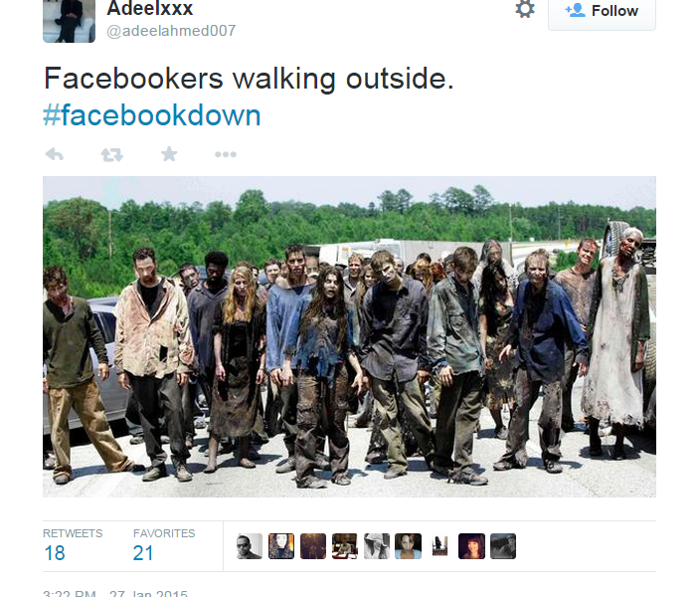This screenshot has width=700, height=597.
Task: View the 18 retweets list
Action: 73,545
